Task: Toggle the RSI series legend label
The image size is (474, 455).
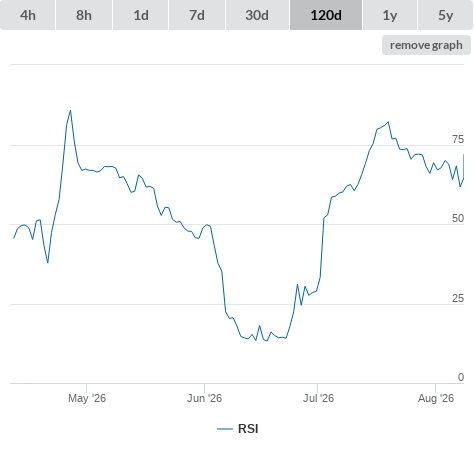Action: coord(248,429)
